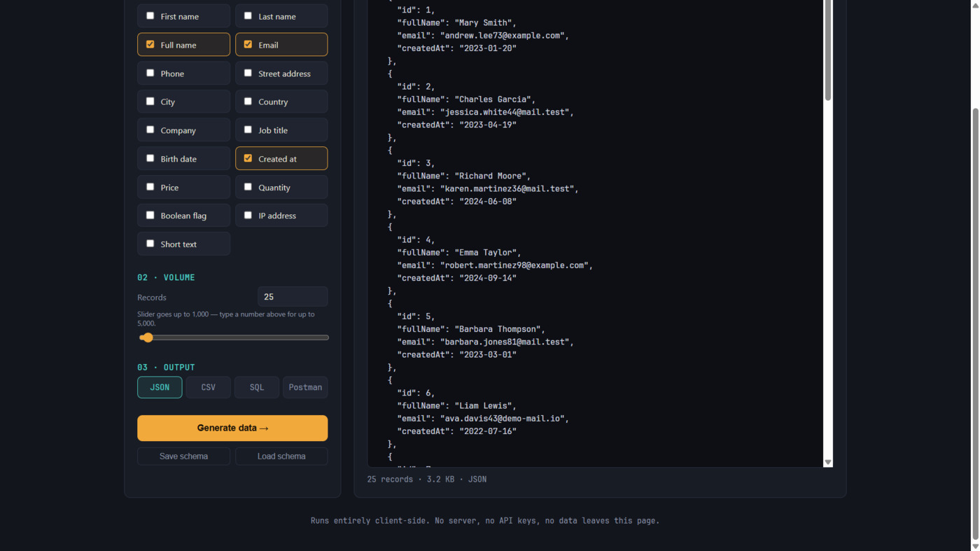Viewport: 980px width, 551px height.
Task: Click the "Runs entirely client-side" footer note
Action: (485, 521)
